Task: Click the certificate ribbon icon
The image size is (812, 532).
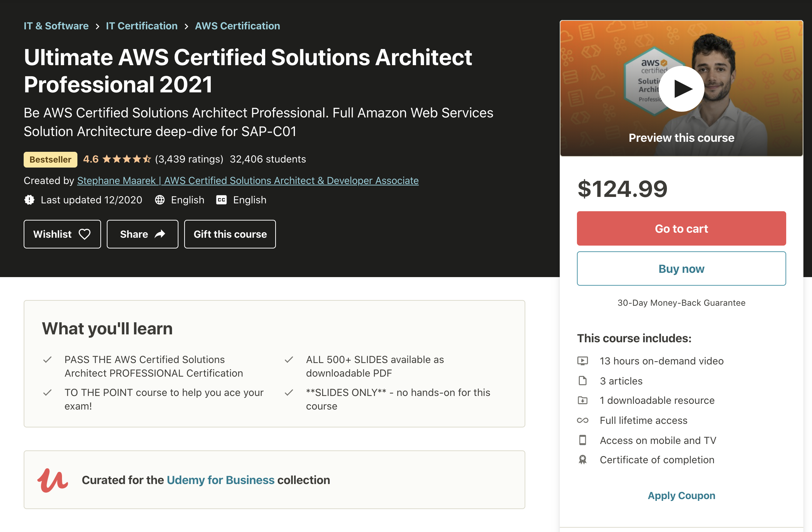Action: coord(583,460)
